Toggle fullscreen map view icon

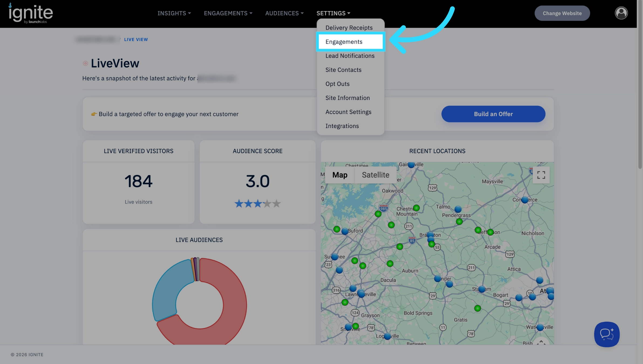point(541,175)
